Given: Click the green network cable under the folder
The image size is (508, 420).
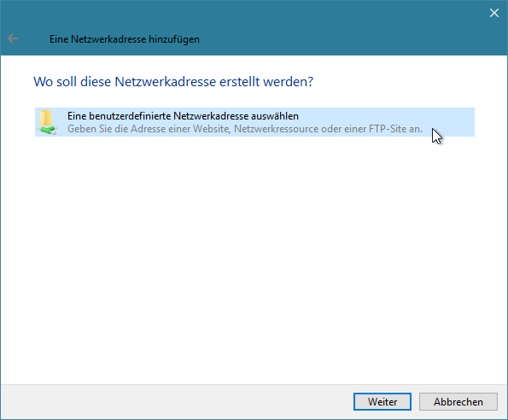Looking at the screenshot, I should point(48,130).
